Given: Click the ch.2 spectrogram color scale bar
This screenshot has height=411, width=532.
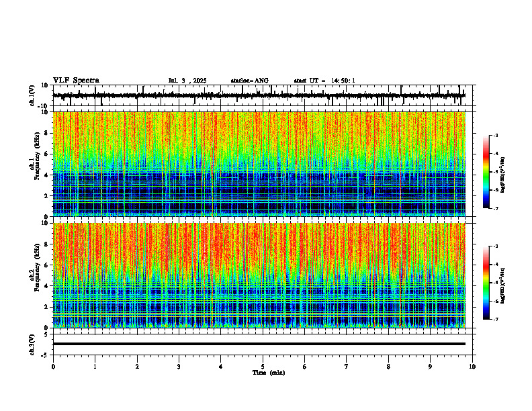Looking at the screenshot, I should pyautogui.click(x=486, y=283).
